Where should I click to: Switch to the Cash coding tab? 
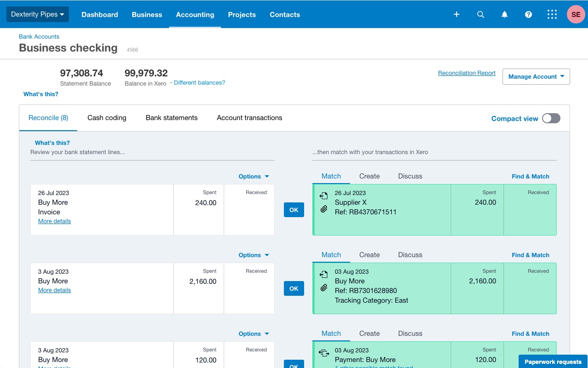coord(107,118)
